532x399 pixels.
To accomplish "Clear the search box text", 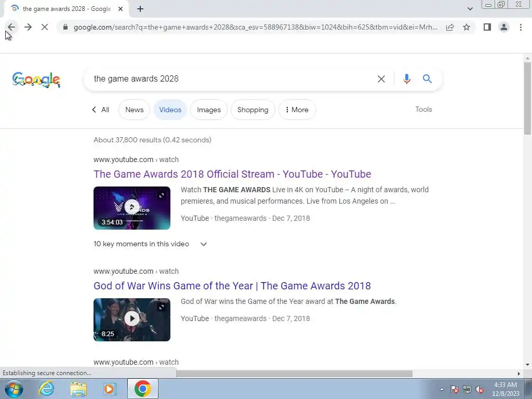I will (381, 79).
